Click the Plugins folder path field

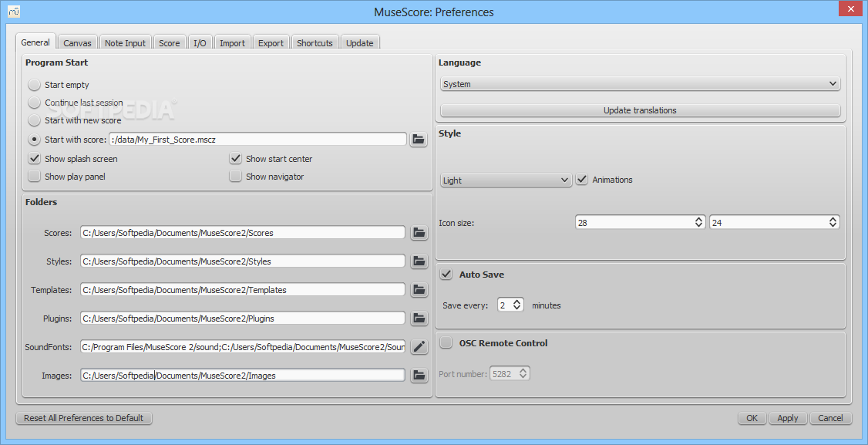(x=243, y=318)
